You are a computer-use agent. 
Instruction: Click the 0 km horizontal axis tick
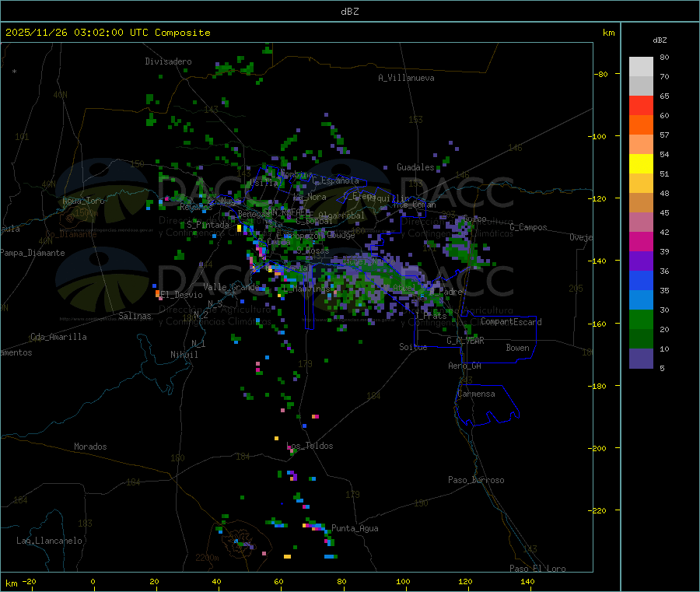pyautogui.click(x=93, y=581)
